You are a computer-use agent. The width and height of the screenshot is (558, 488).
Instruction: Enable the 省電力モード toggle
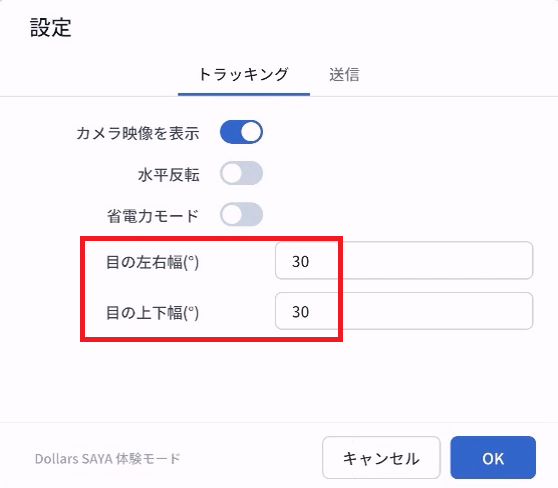[x=241, y=214]
